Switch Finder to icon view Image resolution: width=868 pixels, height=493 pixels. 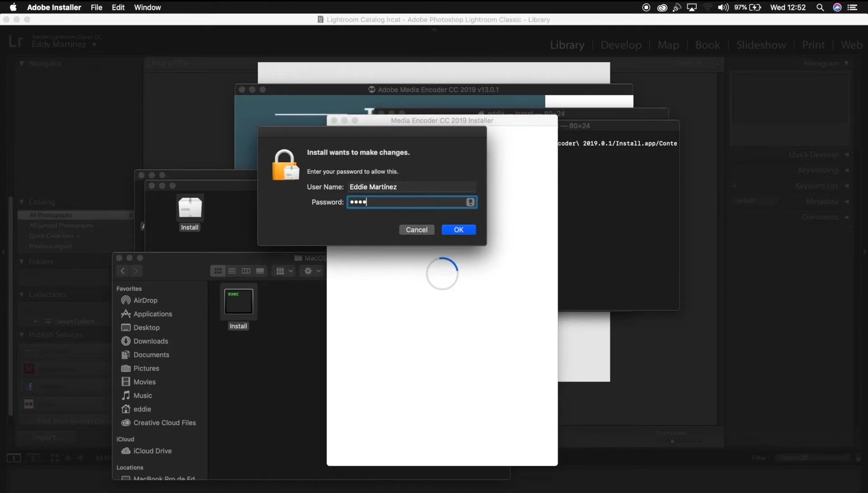[x=218, y=271]
